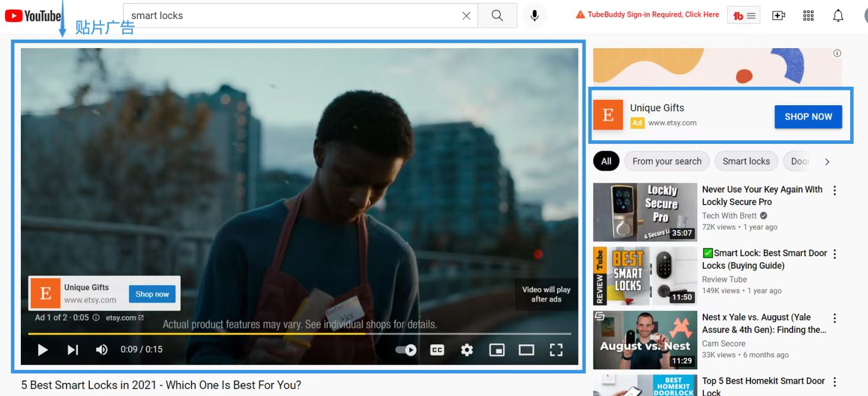This screenshot has height=396, width=868.
Task: Open the Lockly Secure Pro video thumbnail
Action: tap(645, 212)
